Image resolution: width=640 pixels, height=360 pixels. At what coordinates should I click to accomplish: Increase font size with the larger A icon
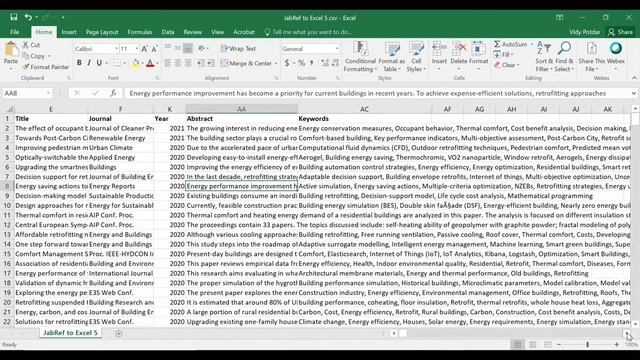click(144, 49)
